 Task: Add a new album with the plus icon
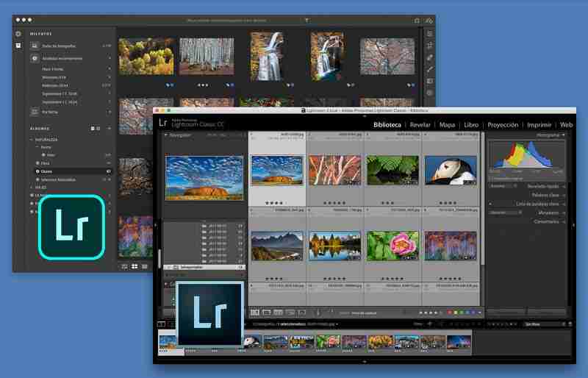coord(109,129)
